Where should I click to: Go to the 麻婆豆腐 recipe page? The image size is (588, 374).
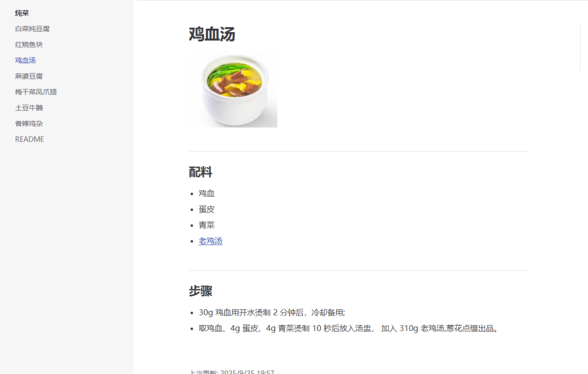coord(29,76)
